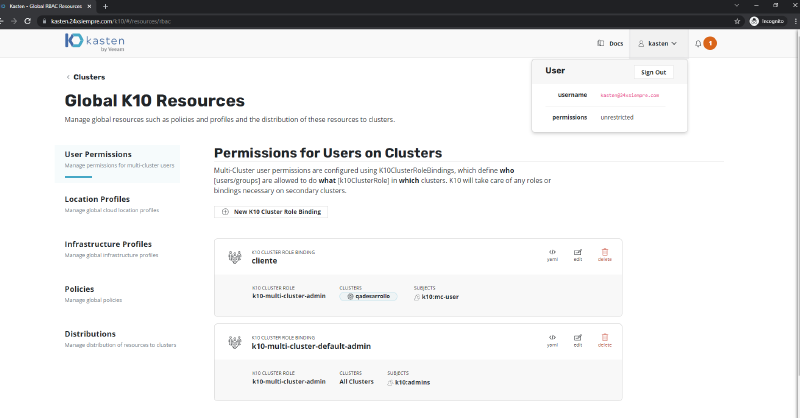Go forward in browser history
Image resolution: width=800 pixels, height=418 pixels.
[x=14, y=21]
